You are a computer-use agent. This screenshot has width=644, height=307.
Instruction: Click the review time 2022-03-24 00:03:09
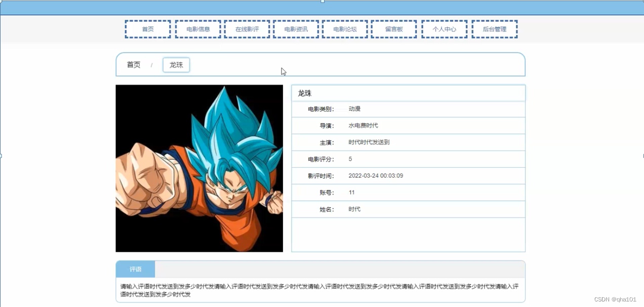376,176
